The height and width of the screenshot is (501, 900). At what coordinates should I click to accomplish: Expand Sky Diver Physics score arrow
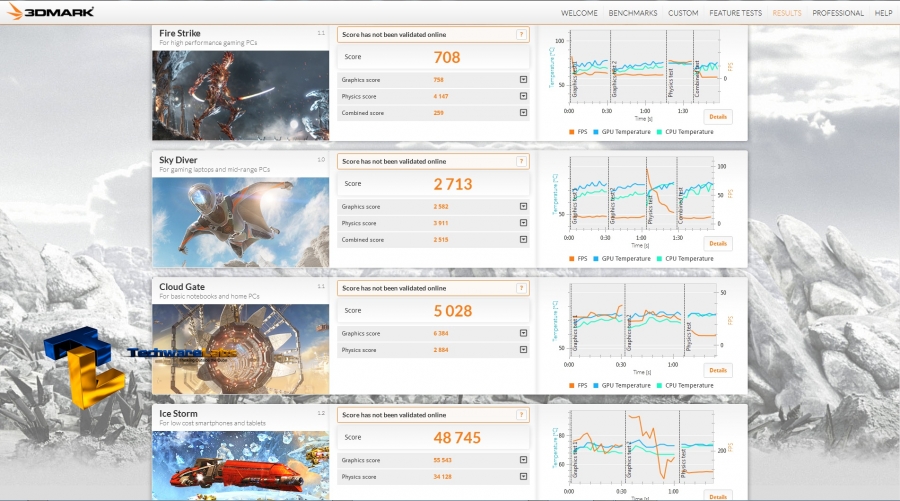(x=523, y=223)
